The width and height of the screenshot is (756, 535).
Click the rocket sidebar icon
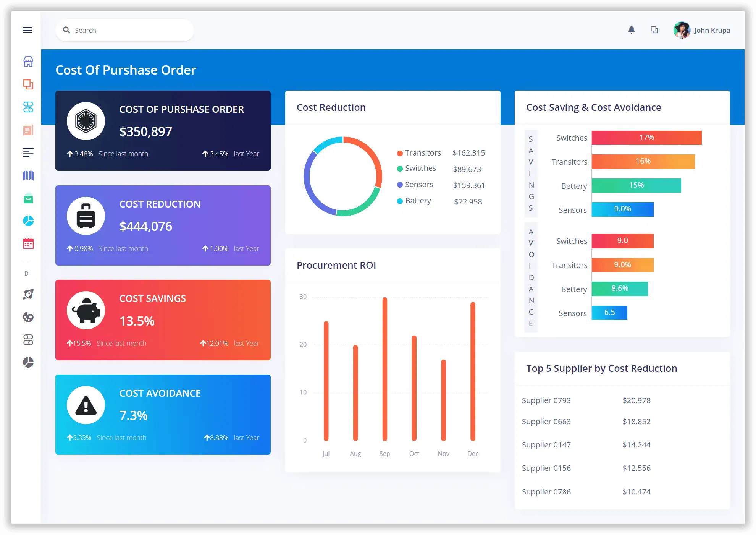[x=28, y=294]
